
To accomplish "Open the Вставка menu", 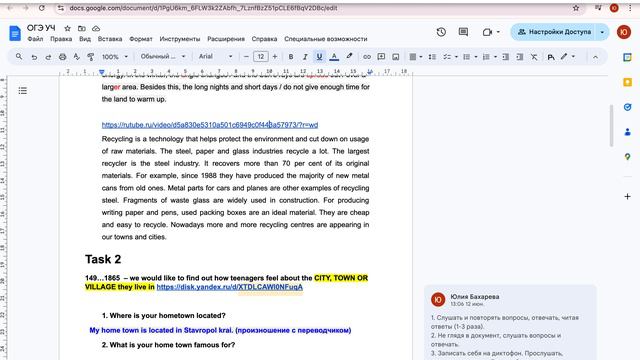I will click(x=110, y=39).
